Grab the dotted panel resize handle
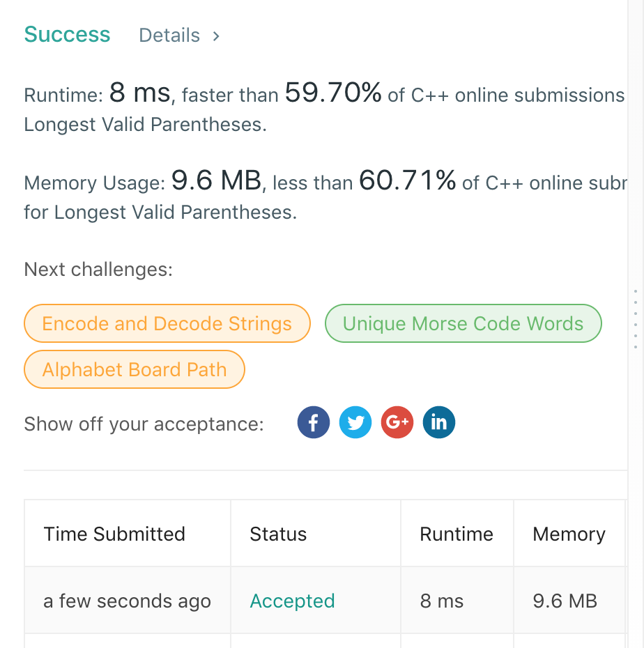 636,318
